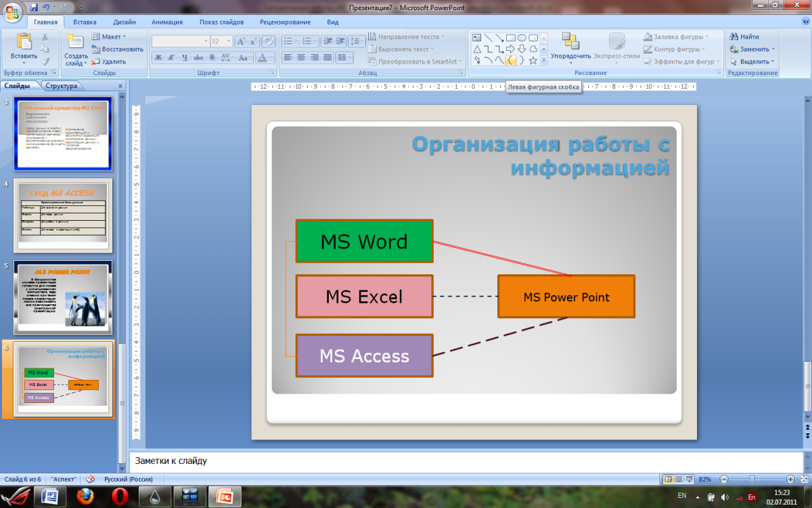Open the Firefox browser from the taskbar
The image size is (812, 508).
click(85, 496)
